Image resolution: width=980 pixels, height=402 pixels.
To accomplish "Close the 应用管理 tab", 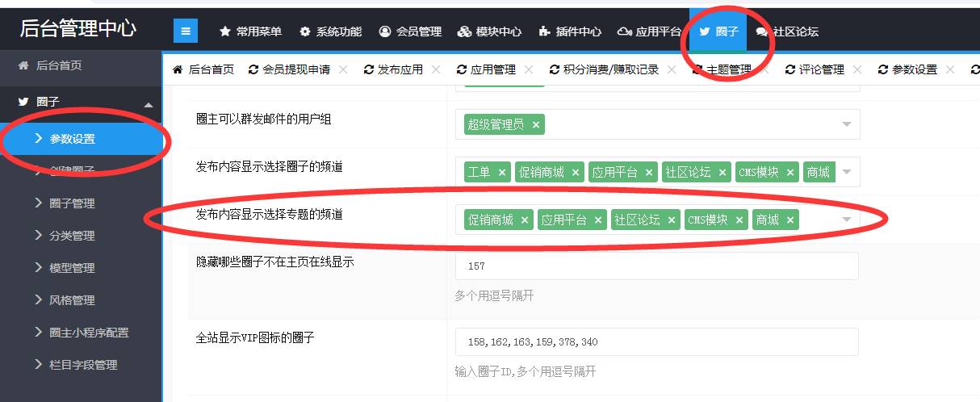I will click(529, 70).
